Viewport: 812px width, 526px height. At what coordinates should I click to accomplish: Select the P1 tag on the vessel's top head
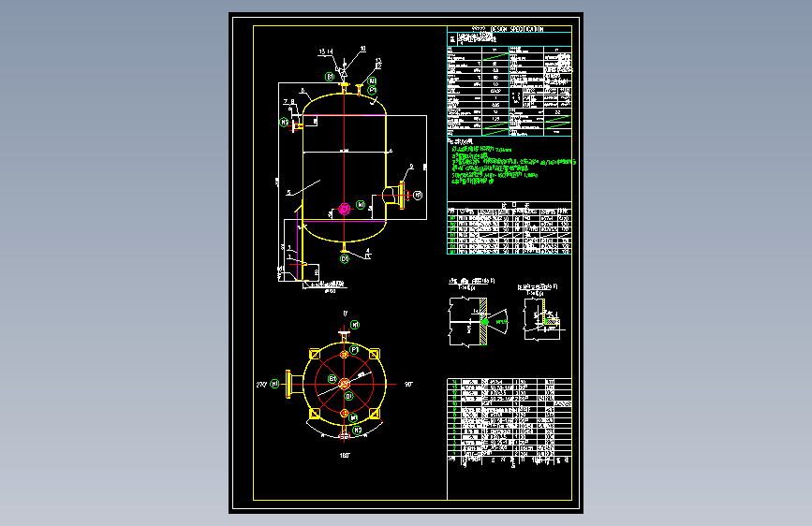tap(372, 90)
